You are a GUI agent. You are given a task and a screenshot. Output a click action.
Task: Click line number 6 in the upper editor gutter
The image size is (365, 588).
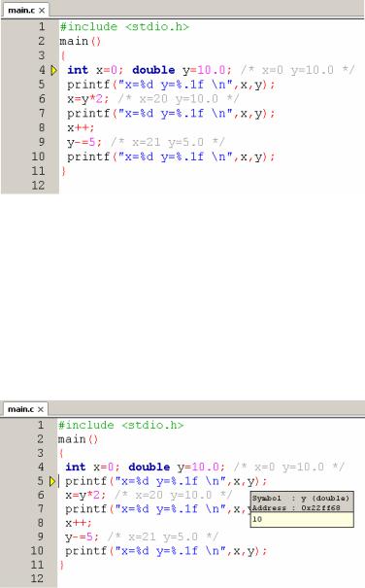(42, 98)
